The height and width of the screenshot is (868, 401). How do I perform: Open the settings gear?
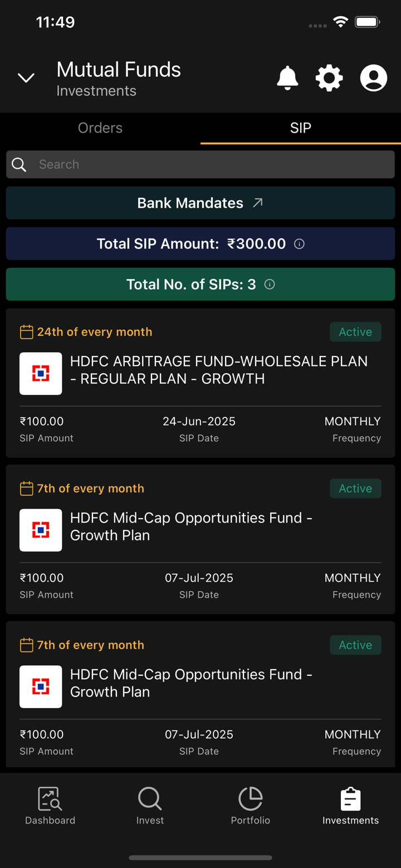click(x=329, y=78)
